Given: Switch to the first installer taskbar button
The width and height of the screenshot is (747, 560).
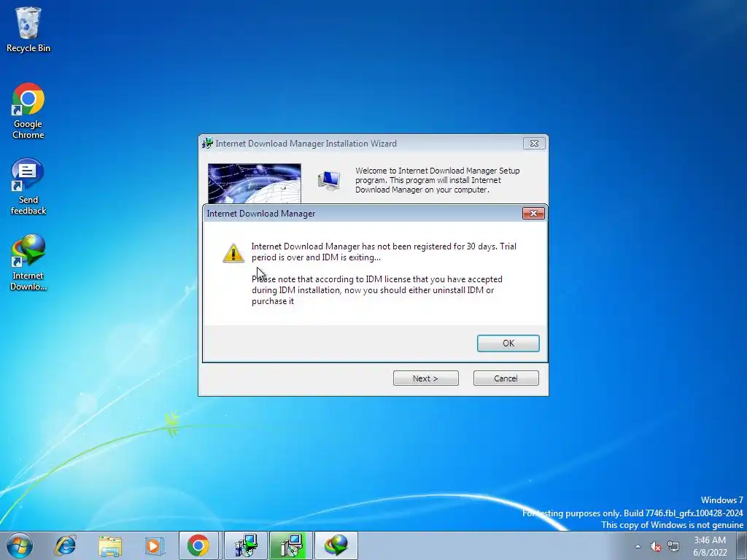Looking at the screenshot, I should point(246,545).
